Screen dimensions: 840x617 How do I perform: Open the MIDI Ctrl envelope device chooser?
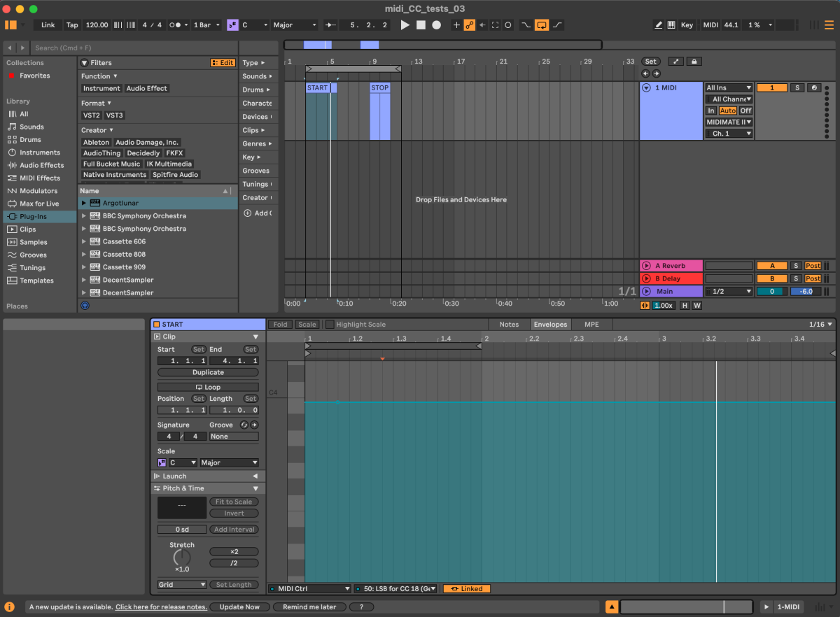[309, 589]
